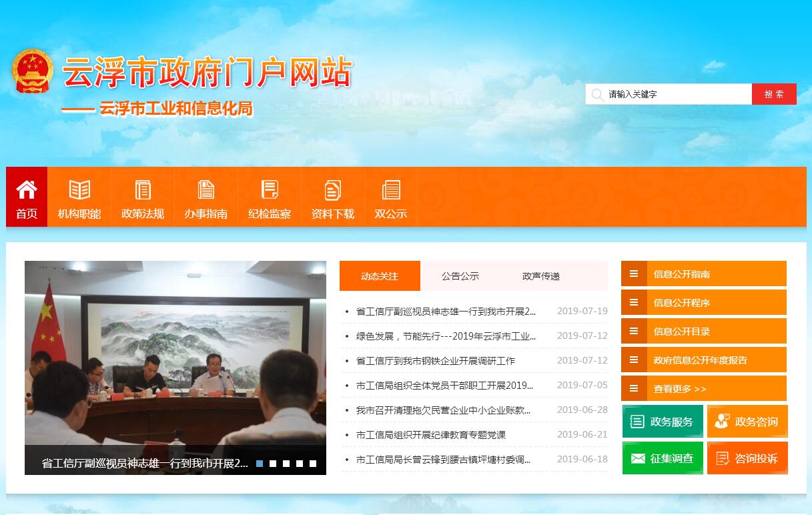This screenshot has height=515, width=812.
Task: Switch to the 政声传递 tab
Action: (541, 276)
